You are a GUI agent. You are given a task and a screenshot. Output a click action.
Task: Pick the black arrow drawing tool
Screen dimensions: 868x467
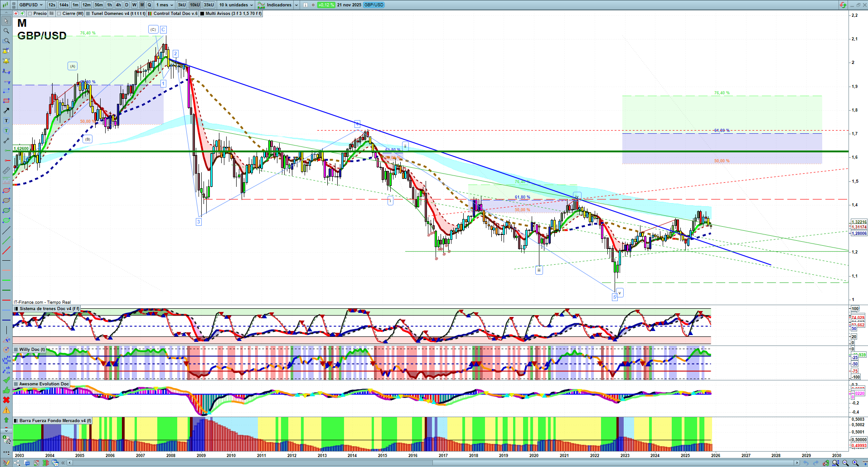click(6, 111)
